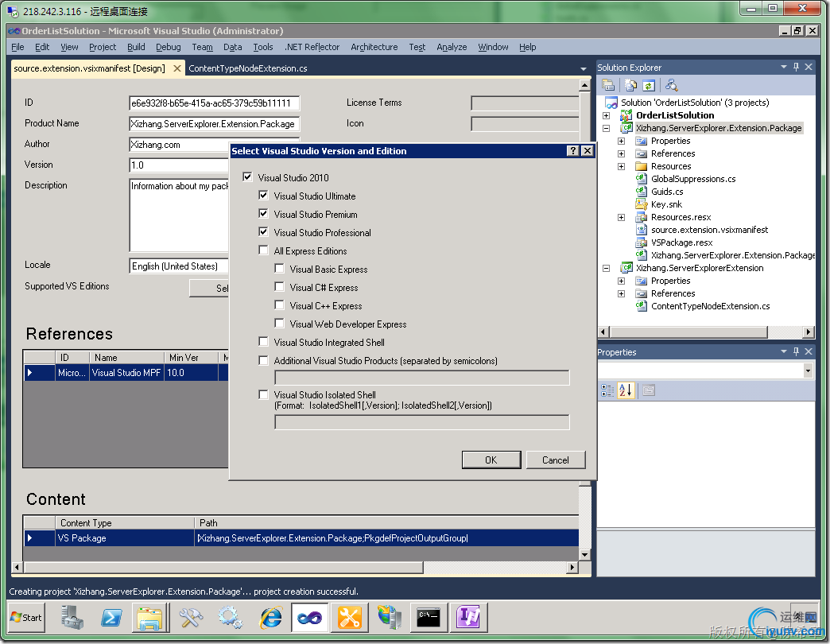Launch PowerShell from taskbar

[111, 618]
